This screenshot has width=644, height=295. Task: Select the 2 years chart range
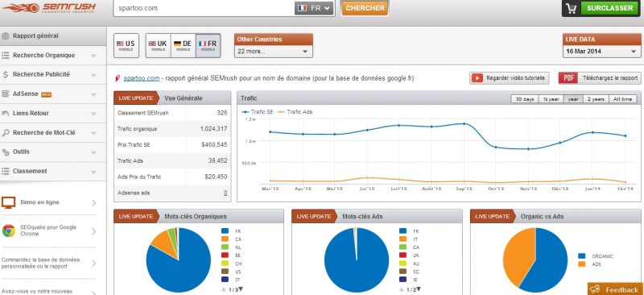pos(596,99)
